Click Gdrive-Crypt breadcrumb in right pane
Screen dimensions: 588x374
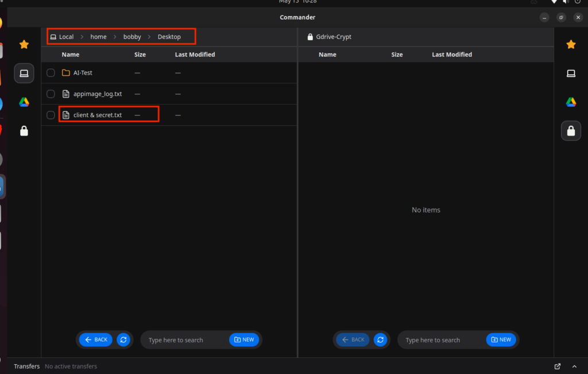tap(330, 37)
